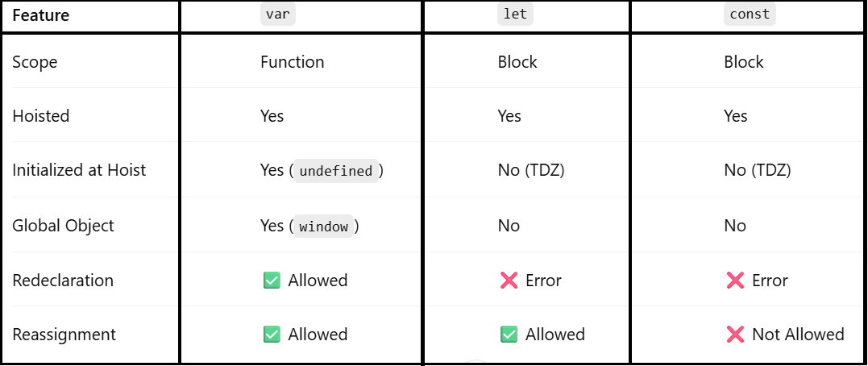868x366 pixels.
Task: Click the undefined code badge
Action: [x=335, y=171]
